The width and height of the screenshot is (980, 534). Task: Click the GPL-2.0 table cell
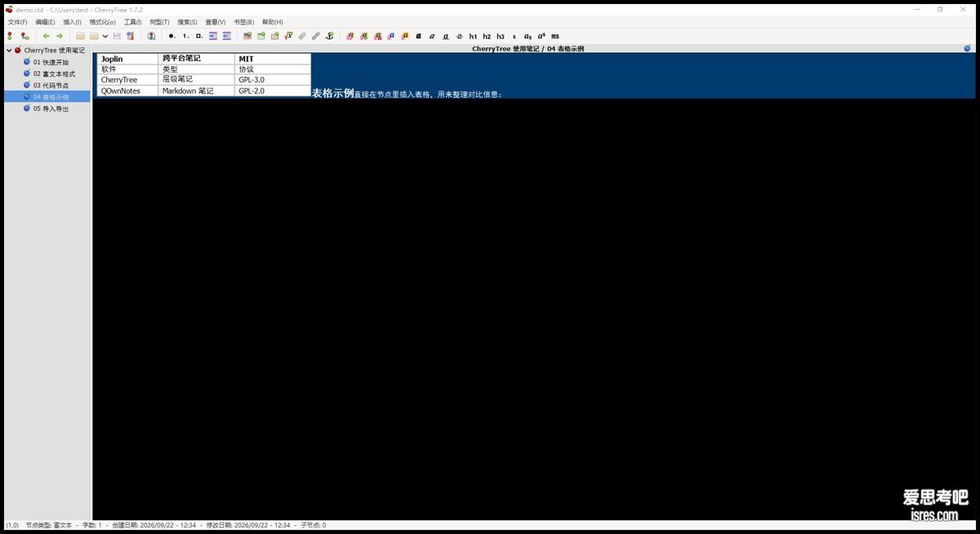point(273,91)
